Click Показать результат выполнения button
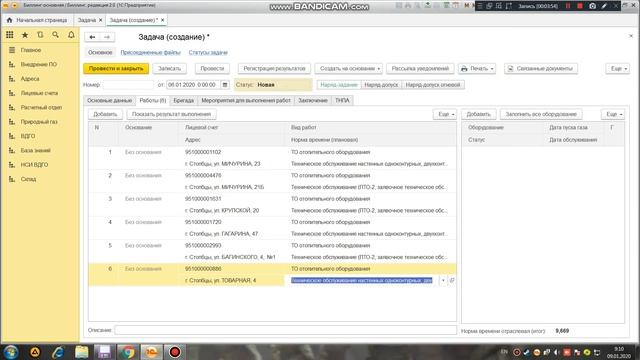This screenshot has width=640, height=360. click(x=171, y=114)
